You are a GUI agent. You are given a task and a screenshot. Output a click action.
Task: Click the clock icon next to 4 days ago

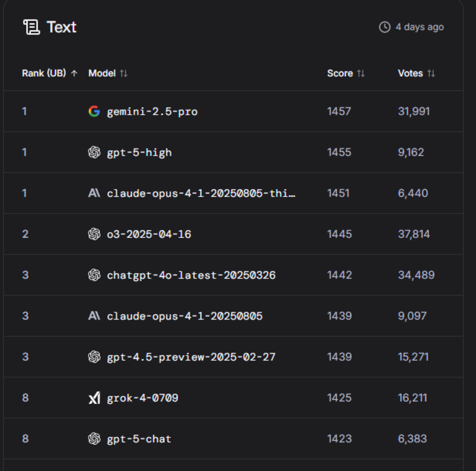click(x=384, y=27)
